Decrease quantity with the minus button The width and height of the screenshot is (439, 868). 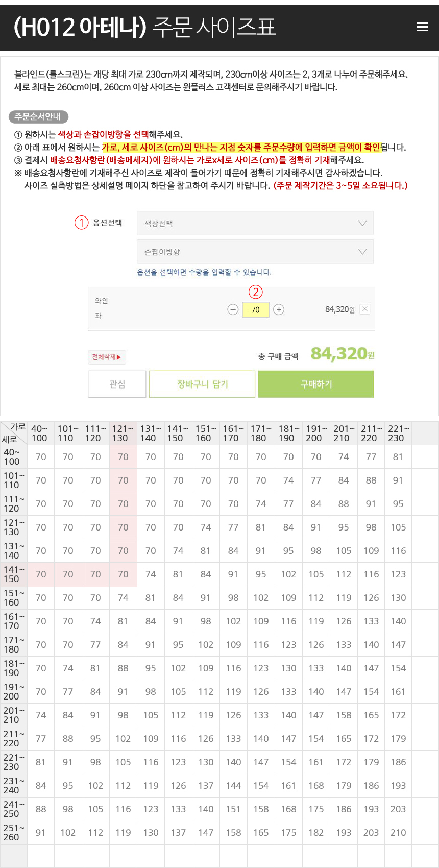(233, 309)
